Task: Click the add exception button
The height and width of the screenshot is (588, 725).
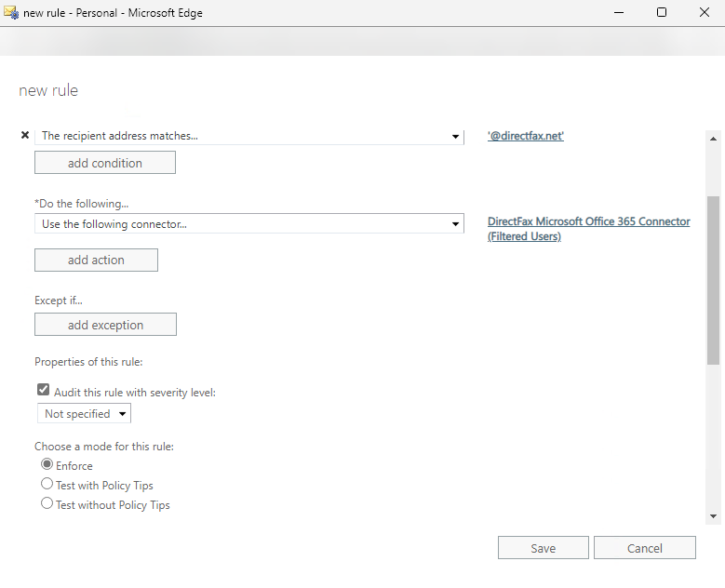Action: 105,325
